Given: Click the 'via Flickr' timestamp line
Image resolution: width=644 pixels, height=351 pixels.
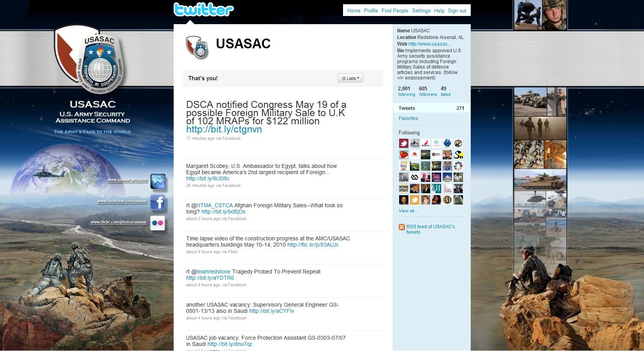Looking at the screenshot, I should pyautogui.click(x=212, y=252).
